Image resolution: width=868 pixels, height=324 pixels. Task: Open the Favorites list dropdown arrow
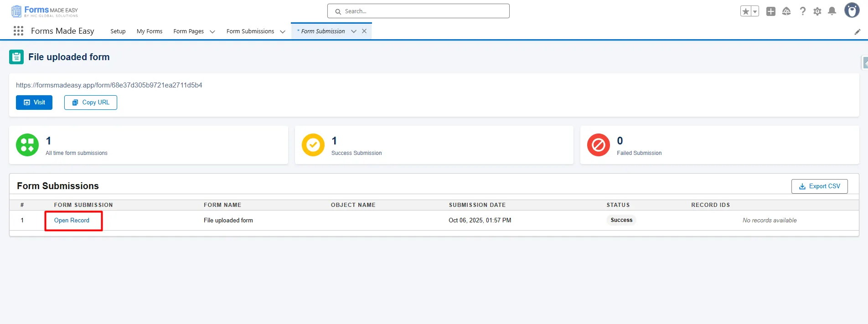point(755,11)
